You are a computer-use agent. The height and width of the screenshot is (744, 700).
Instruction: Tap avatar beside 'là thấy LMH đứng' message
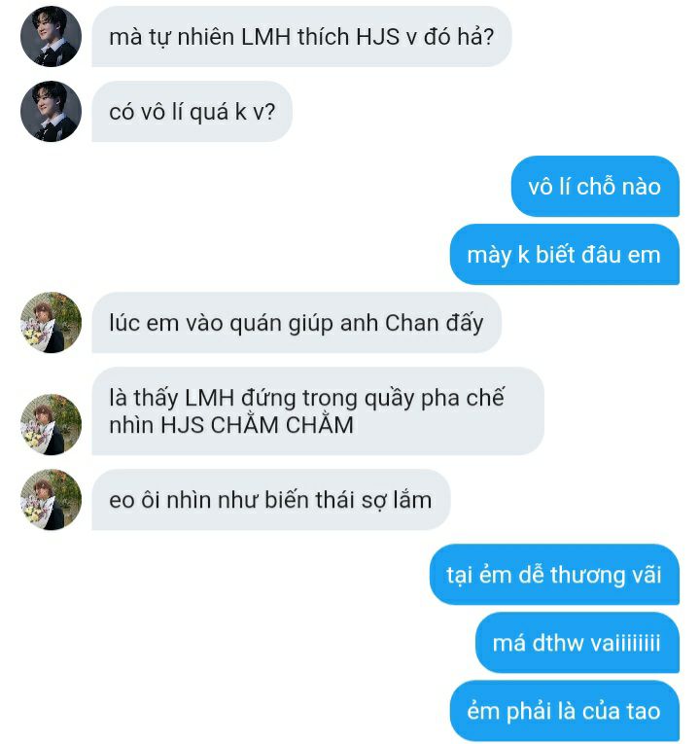click(51, 425)
